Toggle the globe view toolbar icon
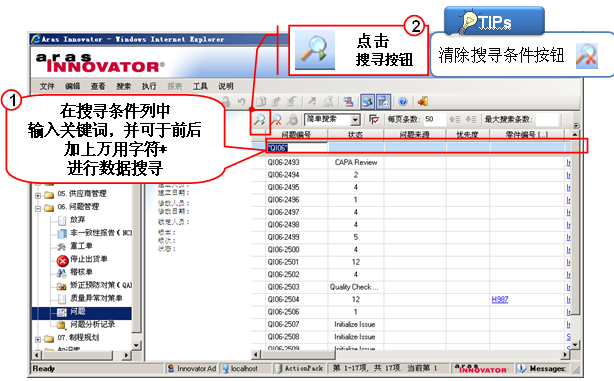Image resolution: width=614 pixels, height=381 pixels. point(367,102)
